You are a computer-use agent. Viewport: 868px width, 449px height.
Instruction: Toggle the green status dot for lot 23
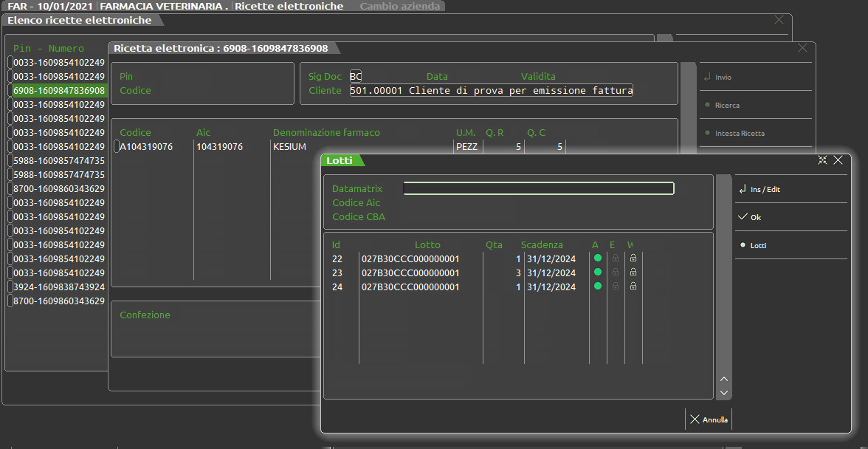[597, 273]
